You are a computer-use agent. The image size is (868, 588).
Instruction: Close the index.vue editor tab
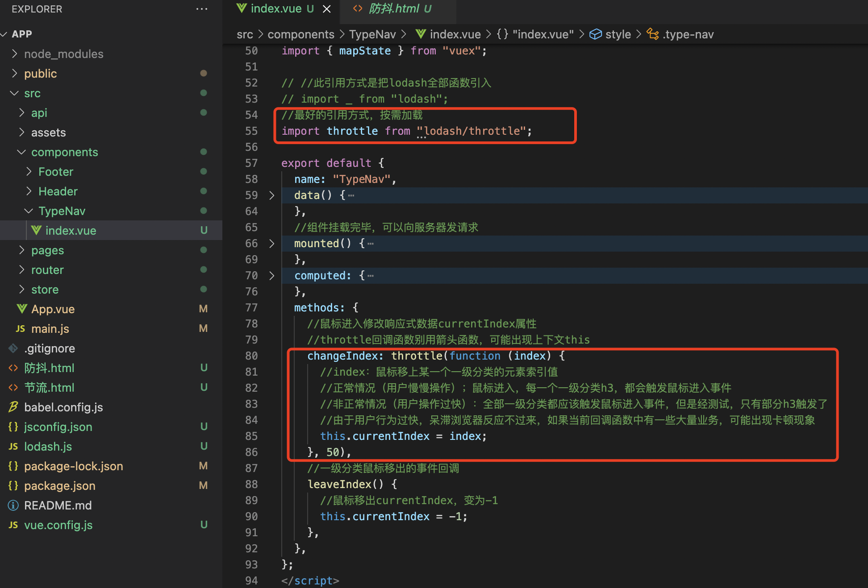[327, 9]
